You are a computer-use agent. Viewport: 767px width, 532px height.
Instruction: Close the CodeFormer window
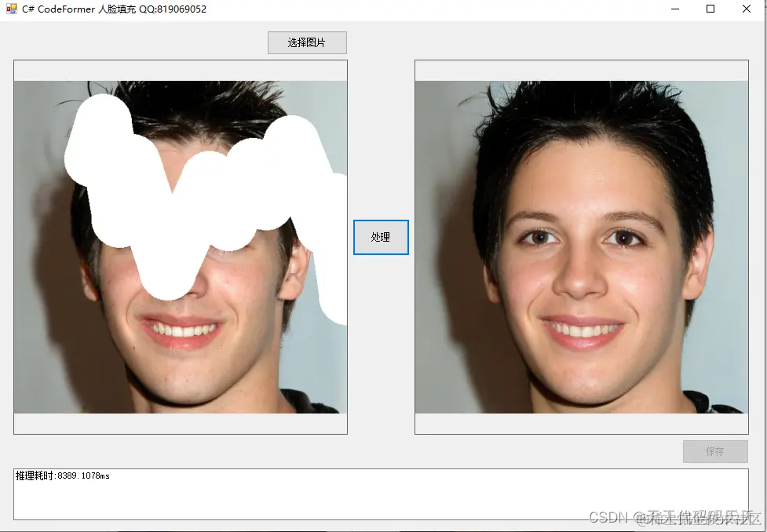747,9
